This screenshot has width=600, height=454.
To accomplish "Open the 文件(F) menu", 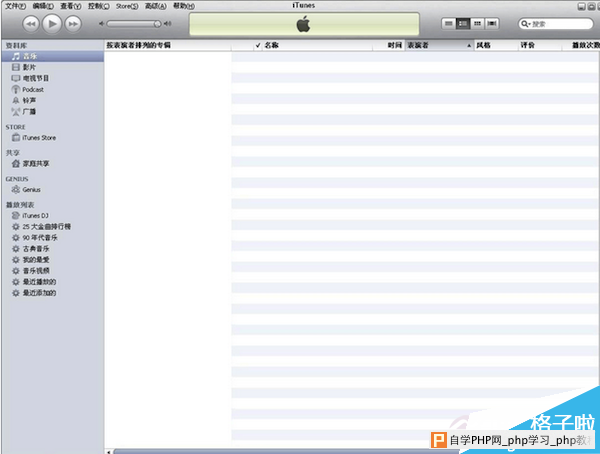I will click(x=16, y=6).
